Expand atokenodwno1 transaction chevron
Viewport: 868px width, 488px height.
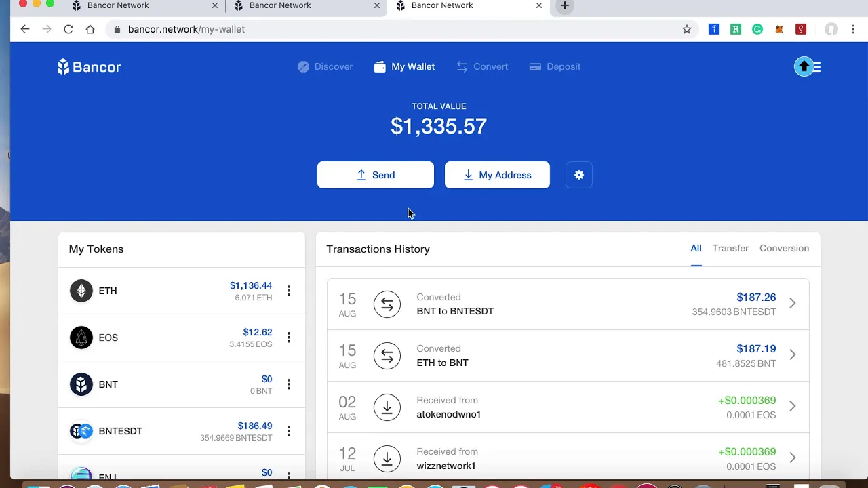pos(792,407)
